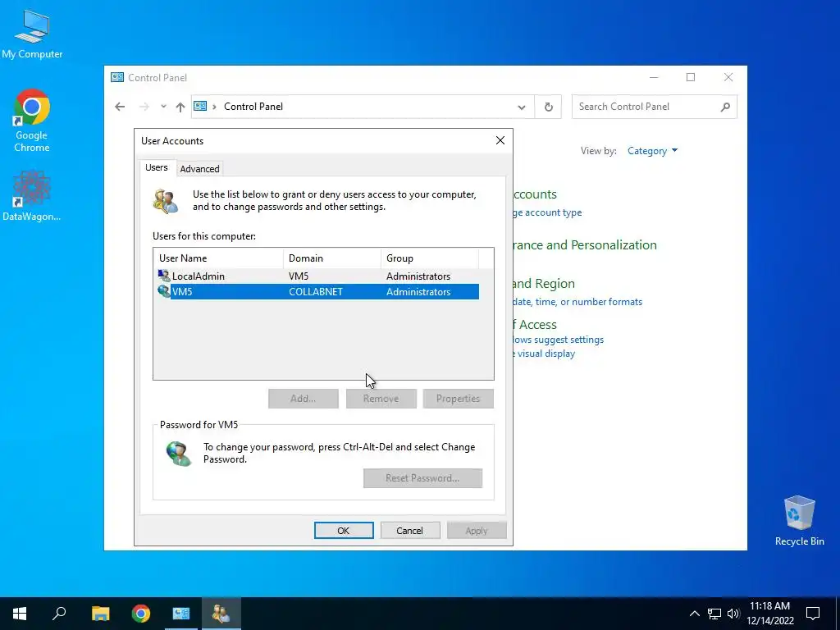Sort by the Group column header

430,258
